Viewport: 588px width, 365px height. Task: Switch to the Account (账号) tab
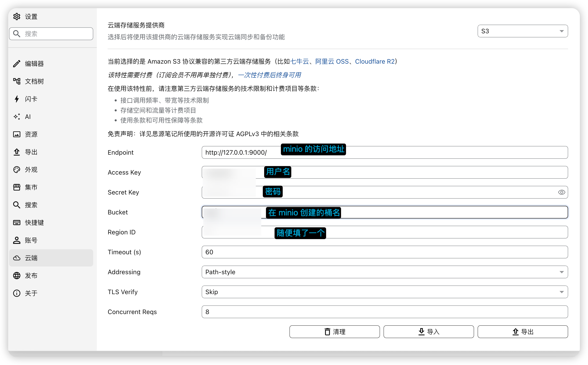click(31, 240)
